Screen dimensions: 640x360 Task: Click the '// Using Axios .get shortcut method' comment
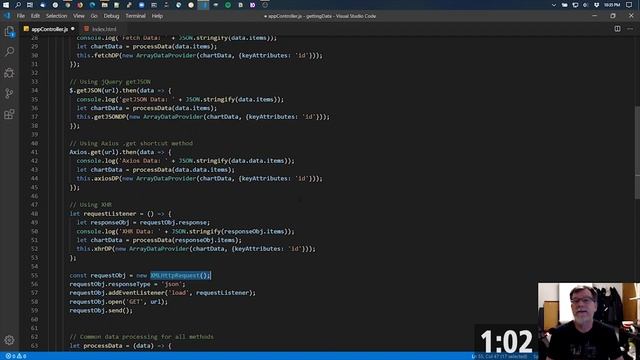[x=131, y=143]
